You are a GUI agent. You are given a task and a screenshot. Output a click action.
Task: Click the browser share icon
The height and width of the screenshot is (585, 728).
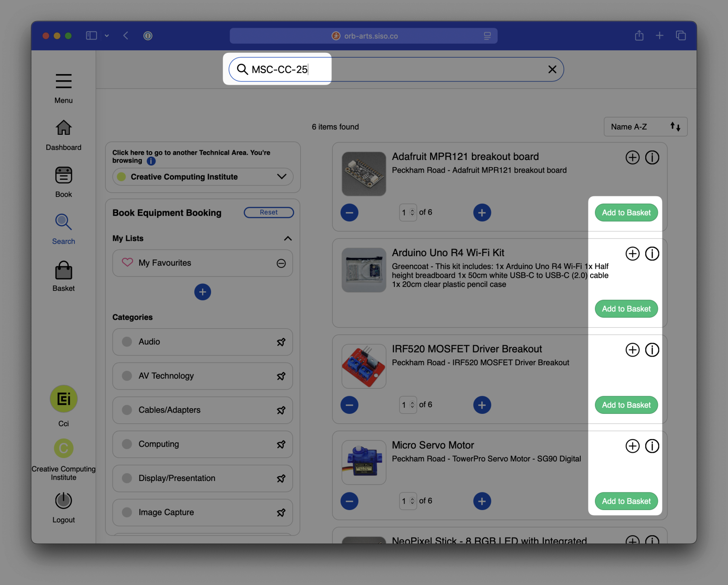click(x=639, y=36)
